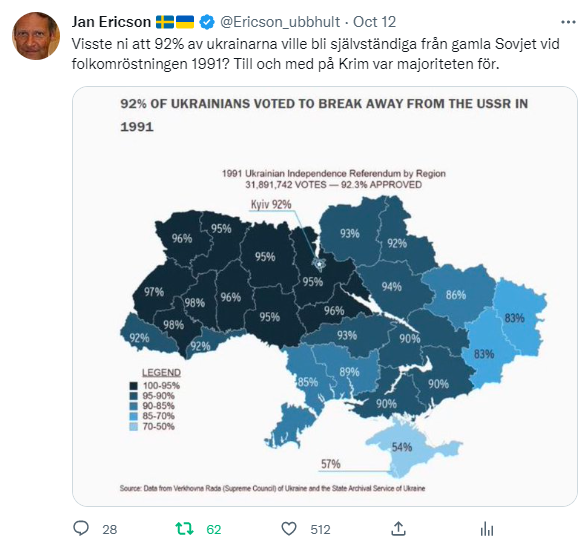583x544 pixels.
Task: Click the Oct 12 timestamp
Action: pos(374,22)
